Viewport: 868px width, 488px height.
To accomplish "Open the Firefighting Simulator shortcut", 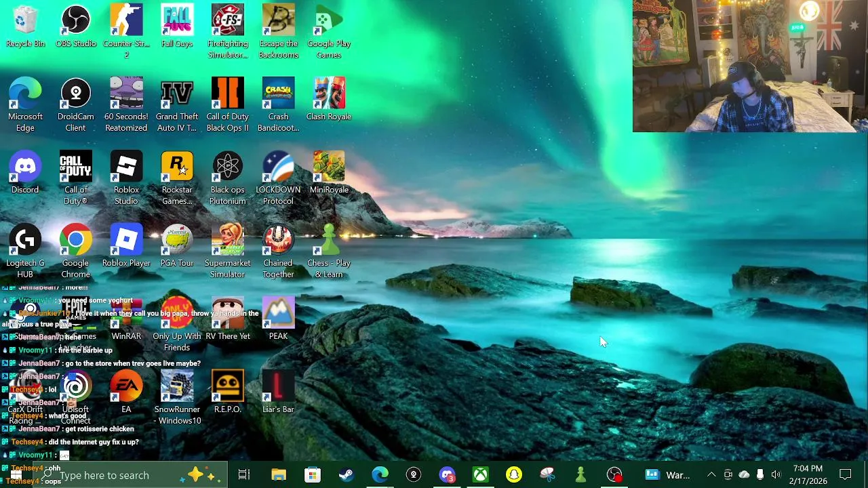I will (x=227, y=32).
